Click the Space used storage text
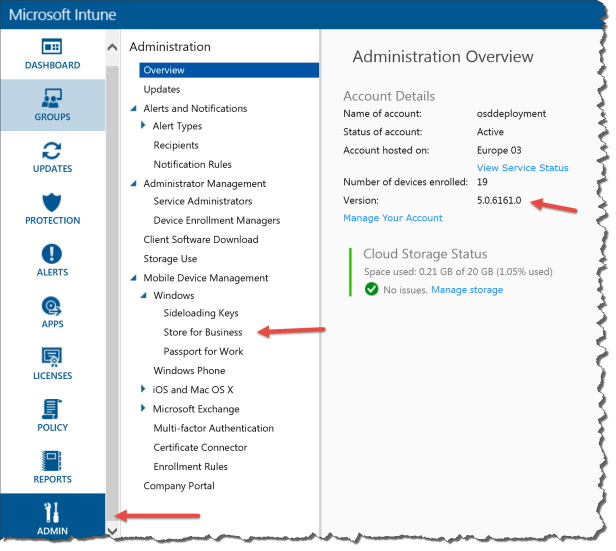Screen dimensions: 616x551 click(x=458, y=272)
